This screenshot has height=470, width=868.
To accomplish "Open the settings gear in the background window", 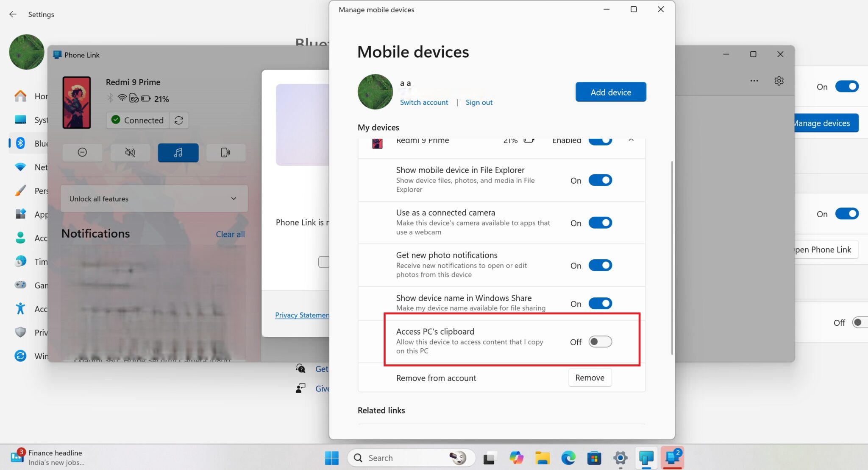I will coord(779,81).
